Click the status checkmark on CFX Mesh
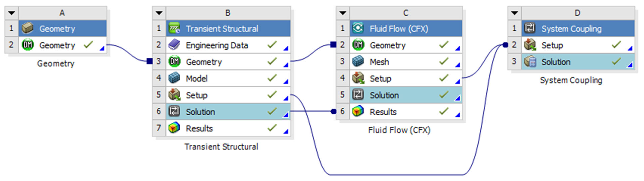This screenshot has width=644, height=181. [x=444, y=61]
